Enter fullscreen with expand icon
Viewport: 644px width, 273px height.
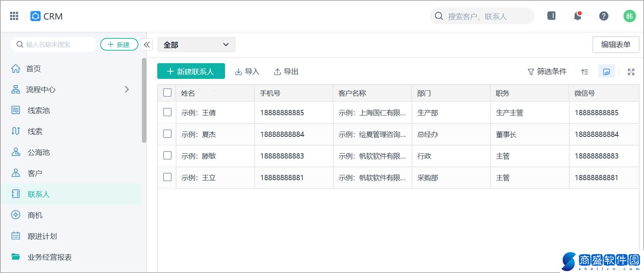tap(631, 72)
